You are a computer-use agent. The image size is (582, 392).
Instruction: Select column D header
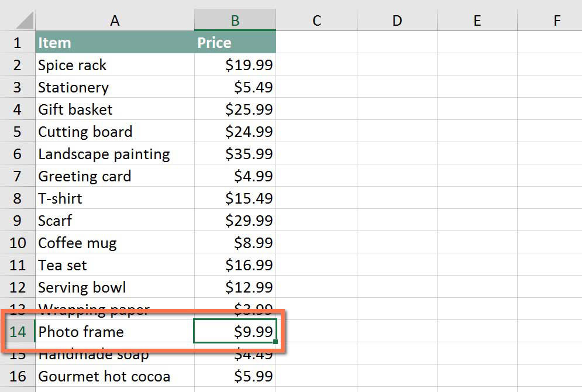tap(397, 20)
